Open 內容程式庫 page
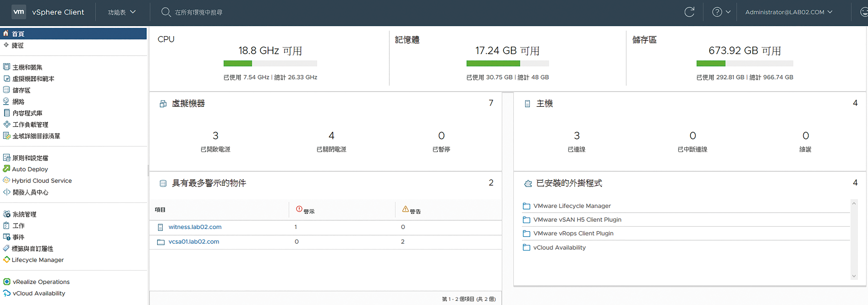868x305 pixels. pyautogui.click(x=27, y=113)
